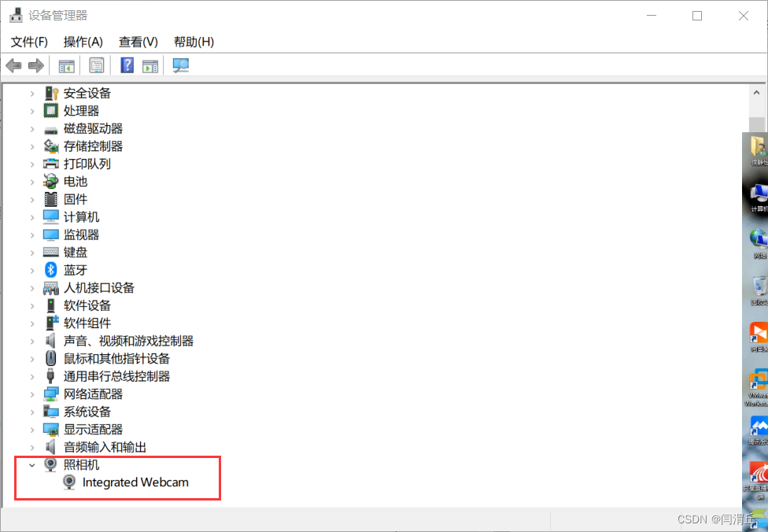Click the 监视器 monitor icon
This screenshot has width=768, height=532.
pyautogui.click(x=51, y=235)
